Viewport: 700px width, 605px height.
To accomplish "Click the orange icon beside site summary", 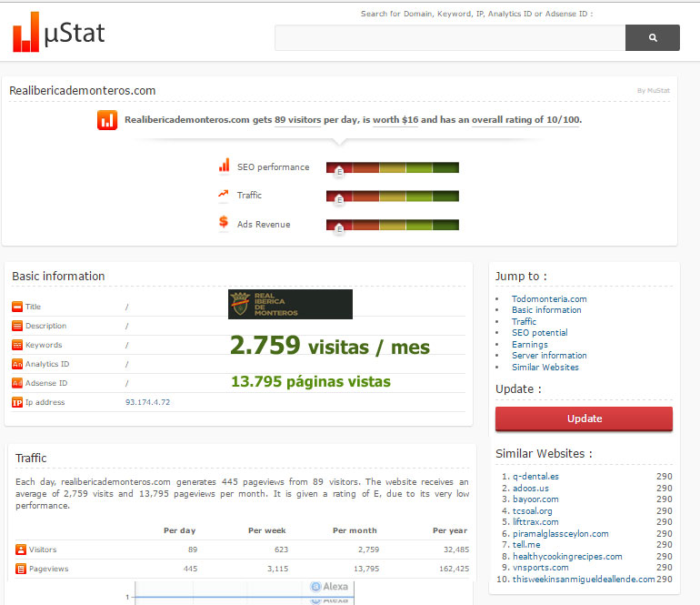I will 107,120.
